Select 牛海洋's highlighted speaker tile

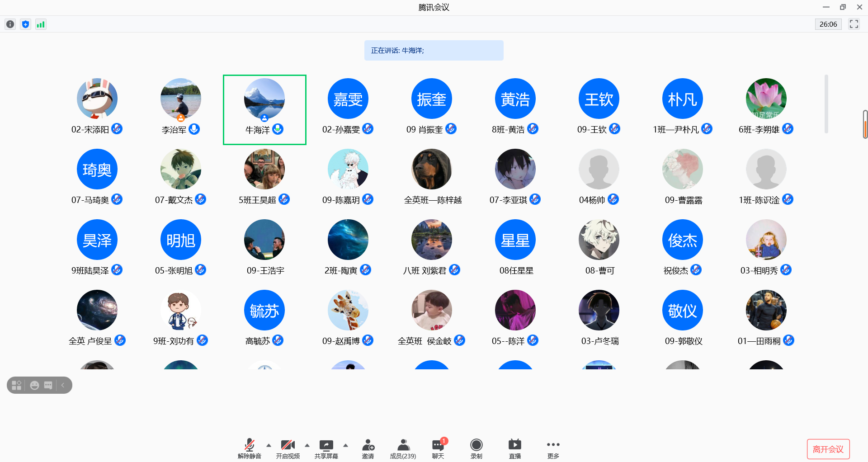(x=264, y=109)
